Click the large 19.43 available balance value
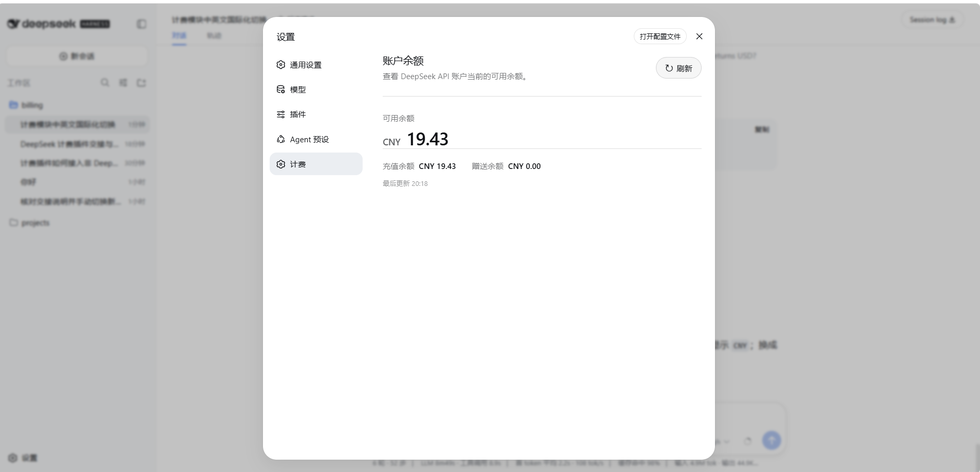Viewport: 980px width, 472px height. click(427, 139)
